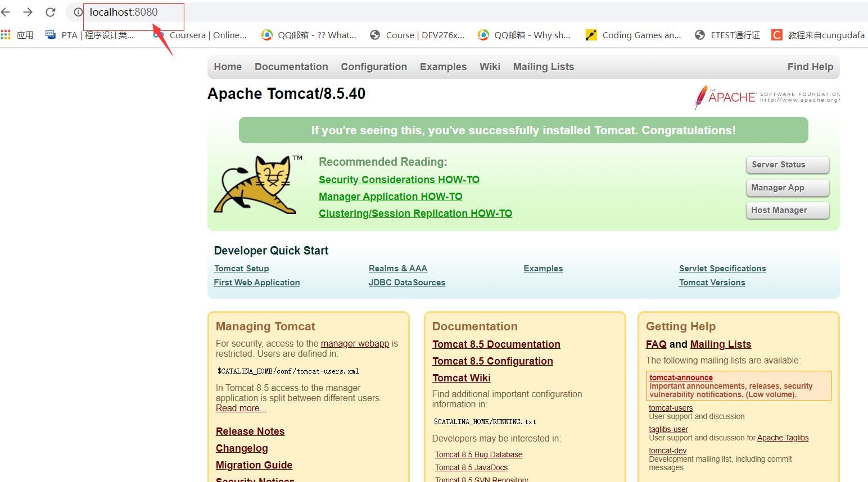Viewport: 868px width, 482px height.
Task: Open QQ邮箱 Why sh bookmark
Action: (x=524, y=35)
